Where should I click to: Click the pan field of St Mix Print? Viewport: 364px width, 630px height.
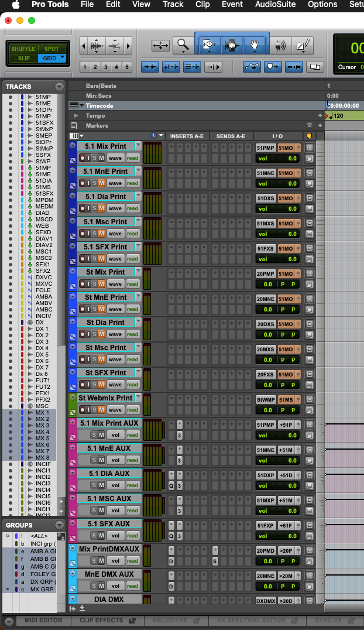click(288, 284)
